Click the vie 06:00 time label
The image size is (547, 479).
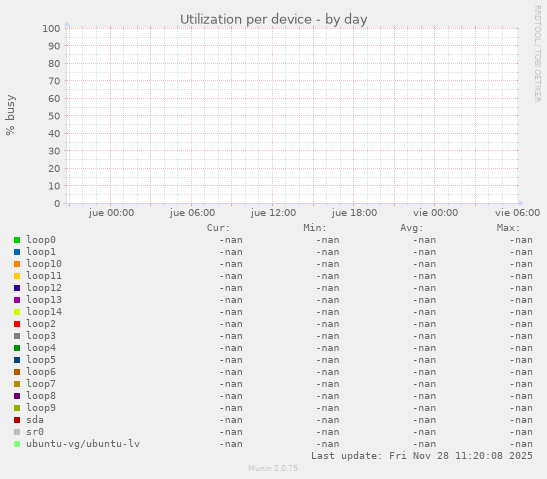(x=517, y=213)
